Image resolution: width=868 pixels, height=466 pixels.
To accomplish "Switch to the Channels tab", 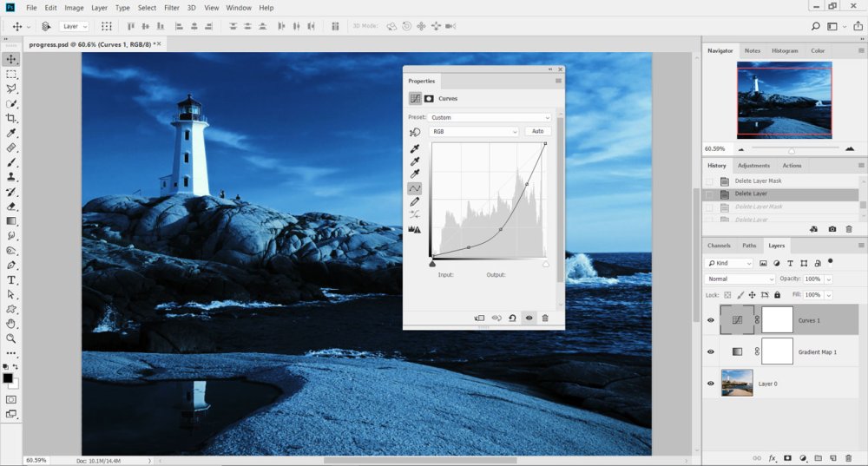I will 719,246.
